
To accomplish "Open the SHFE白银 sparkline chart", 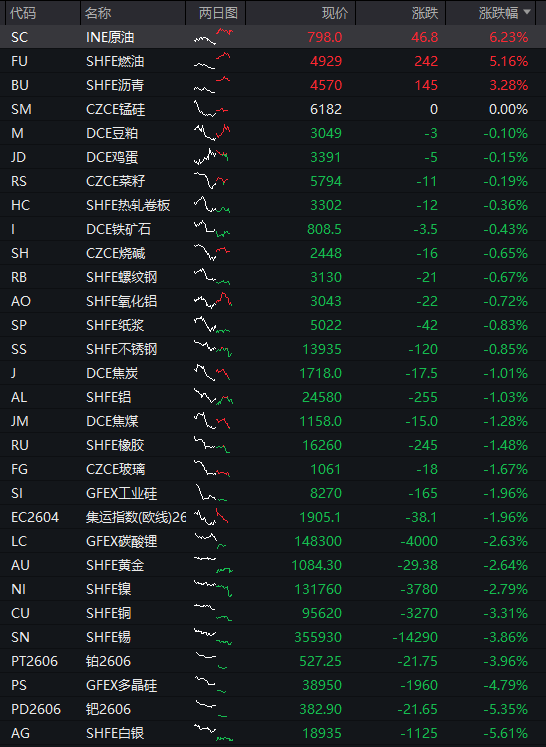I will click(213, 733).
